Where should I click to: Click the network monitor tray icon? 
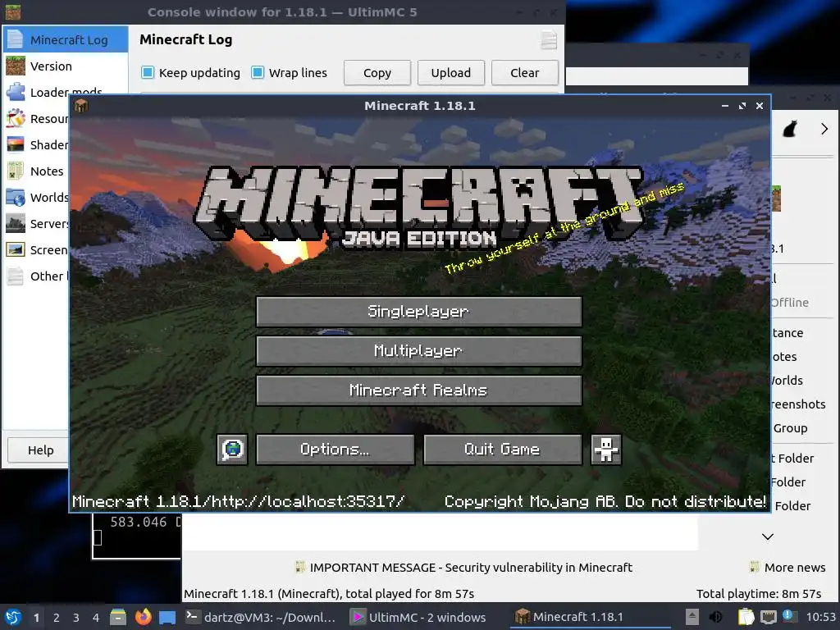click(768, 617)
